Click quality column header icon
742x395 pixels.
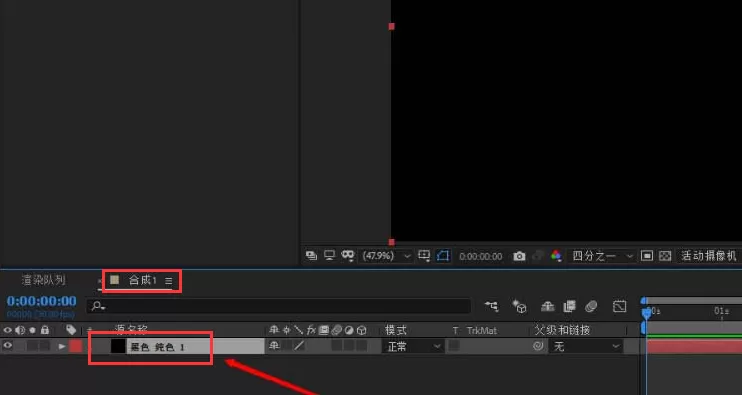coord(299,330)
